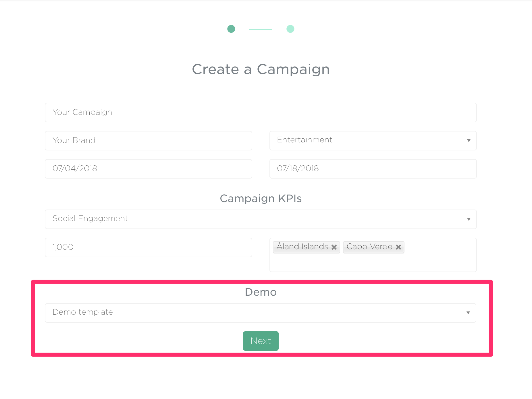Focus the Your Campaign name field

(261, 113)
